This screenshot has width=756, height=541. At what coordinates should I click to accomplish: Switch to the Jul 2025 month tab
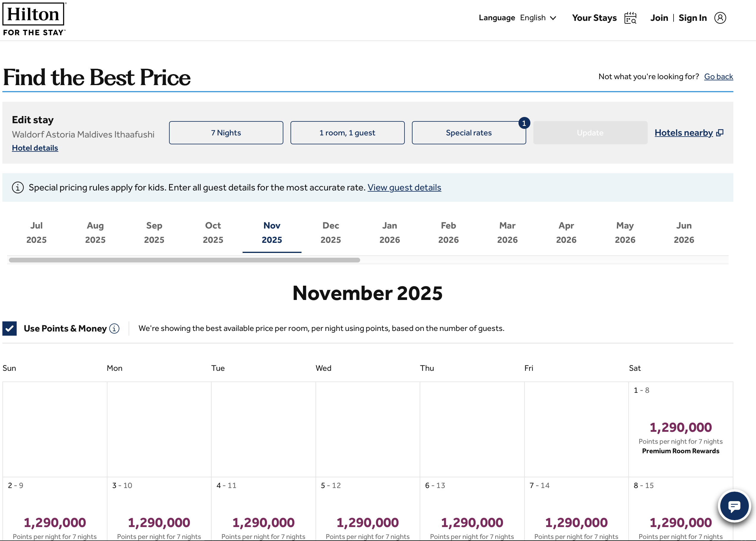[36, 233]
